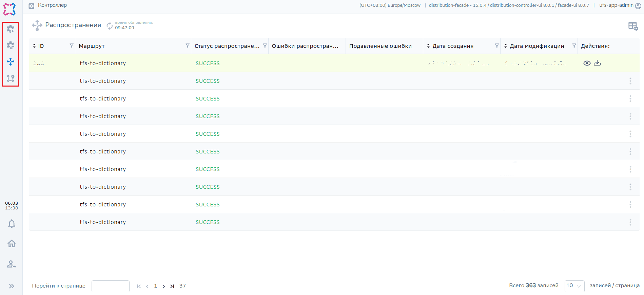Open the records per page dropdown
644x295 pixels.
[574, 286]
